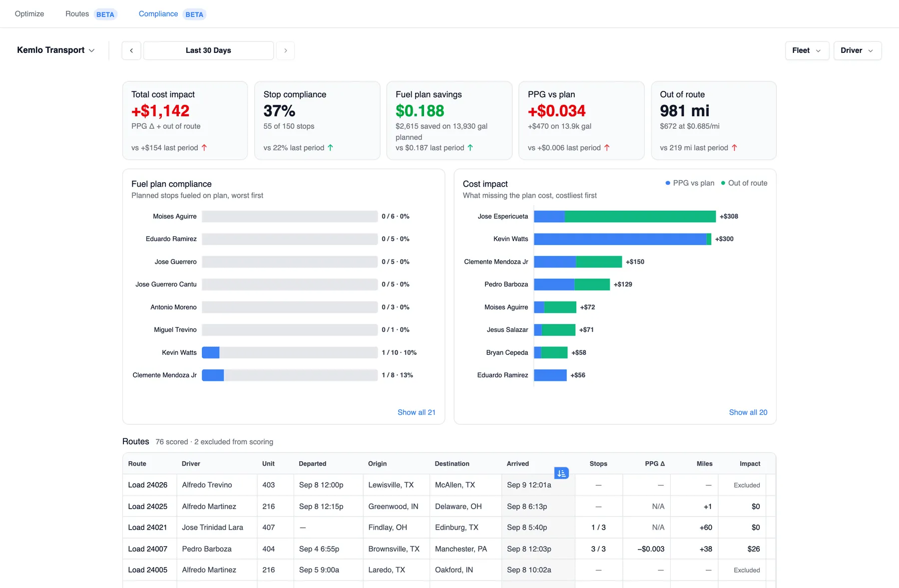Open the Kemlo Transport company dropdown
The image size is (899, 588).
[55, 50]
